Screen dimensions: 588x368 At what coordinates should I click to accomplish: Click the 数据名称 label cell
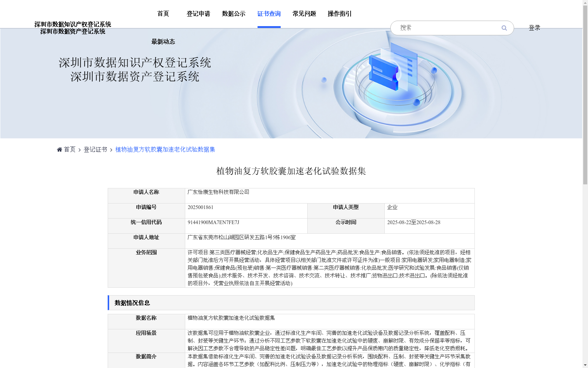(x=146, y=322)
